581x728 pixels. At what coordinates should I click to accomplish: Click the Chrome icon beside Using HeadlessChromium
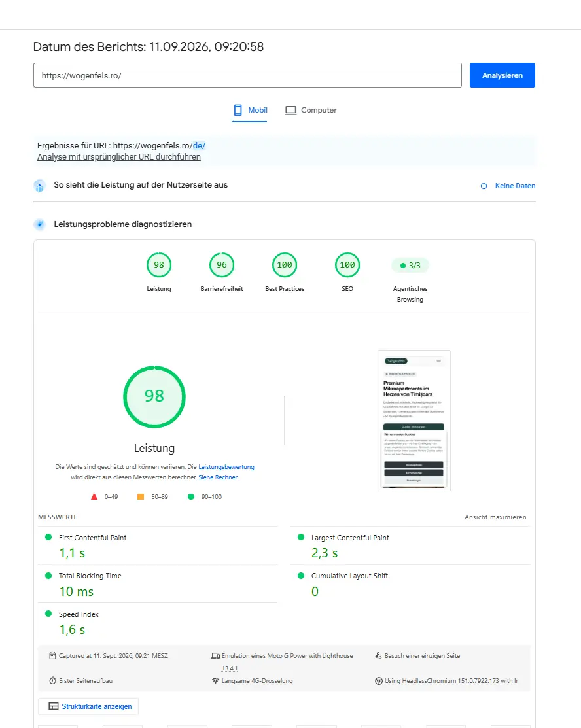(379, 681)
